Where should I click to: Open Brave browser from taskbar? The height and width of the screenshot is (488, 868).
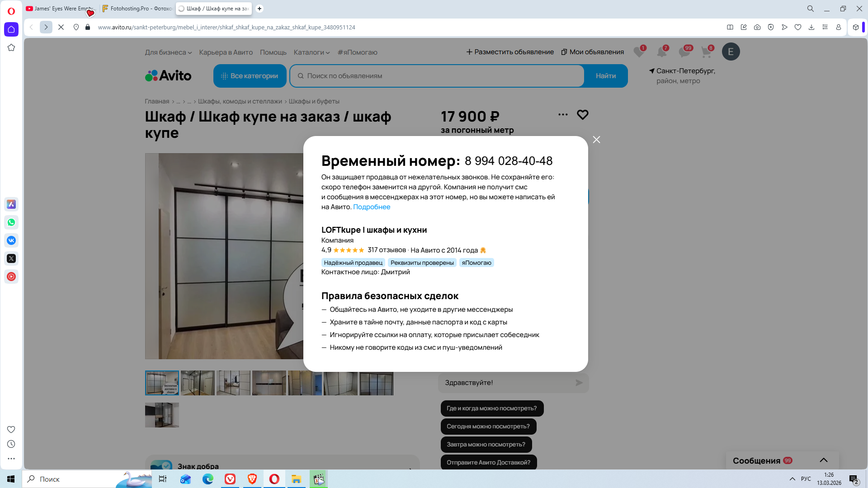tap(252, 479)
